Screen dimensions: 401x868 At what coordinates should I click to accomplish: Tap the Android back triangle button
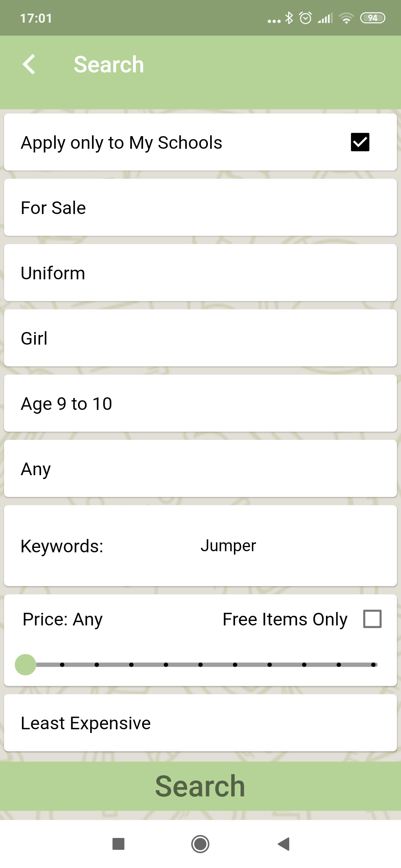click(x=284, y=844)
